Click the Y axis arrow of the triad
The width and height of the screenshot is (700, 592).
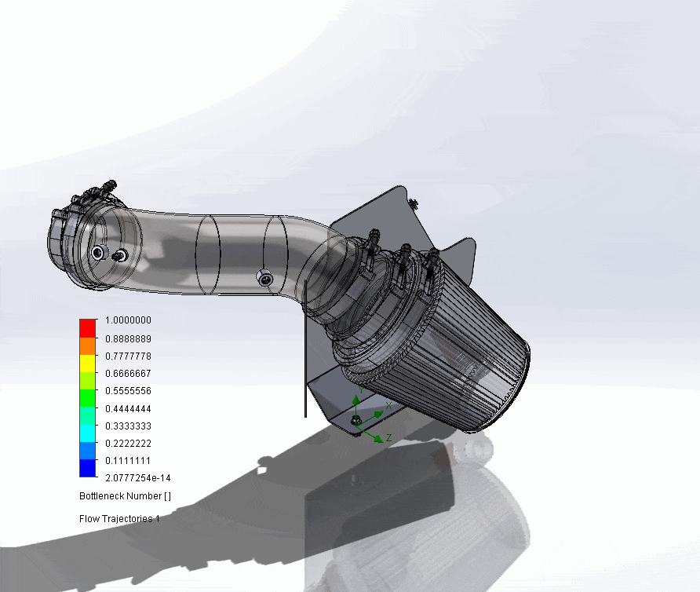click(355, 400)
